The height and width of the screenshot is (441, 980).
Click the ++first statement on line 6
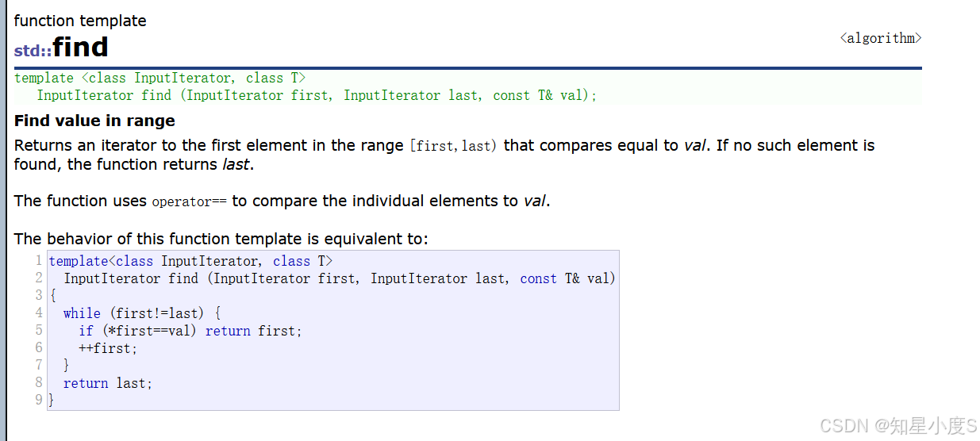(x=108, y=348)
